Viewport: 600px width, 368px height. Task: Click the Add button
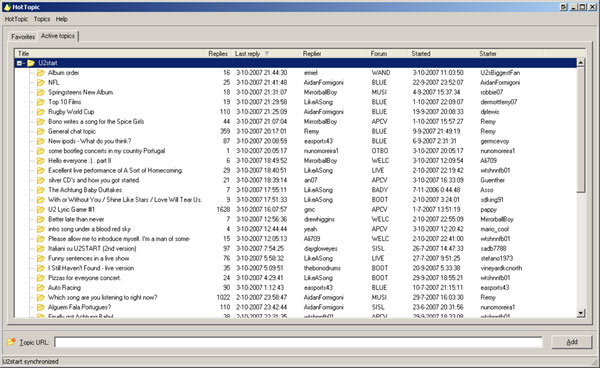coord(572,342)
